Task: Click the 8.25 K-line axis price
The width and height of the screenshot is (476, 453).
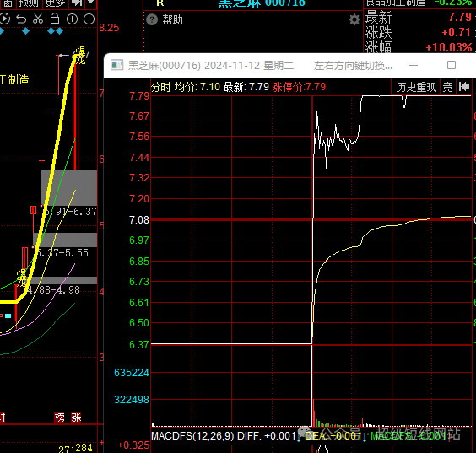Action: point(109,28)
